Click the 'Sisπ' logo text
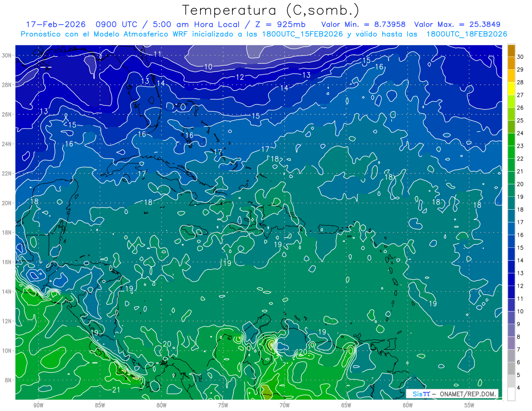Viewport: 532px width, 411px height. click(x=421, y=394)
